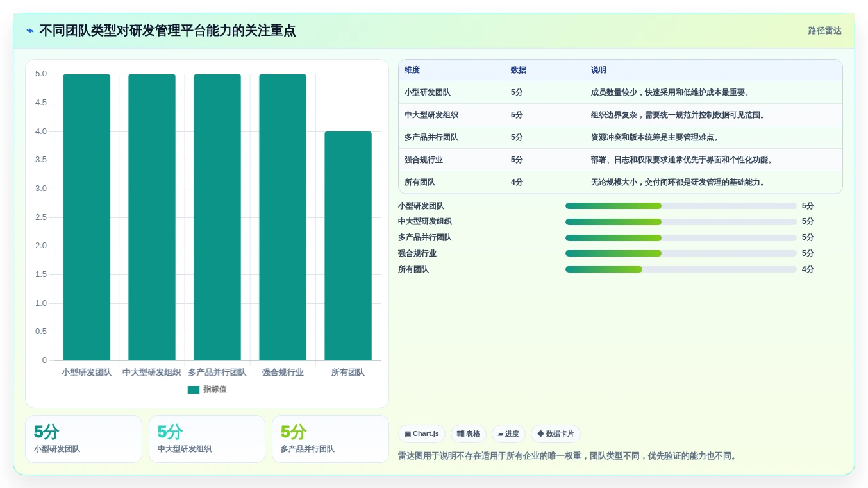Click the 中大型研发组织 bar in chart

click(152, 217)
